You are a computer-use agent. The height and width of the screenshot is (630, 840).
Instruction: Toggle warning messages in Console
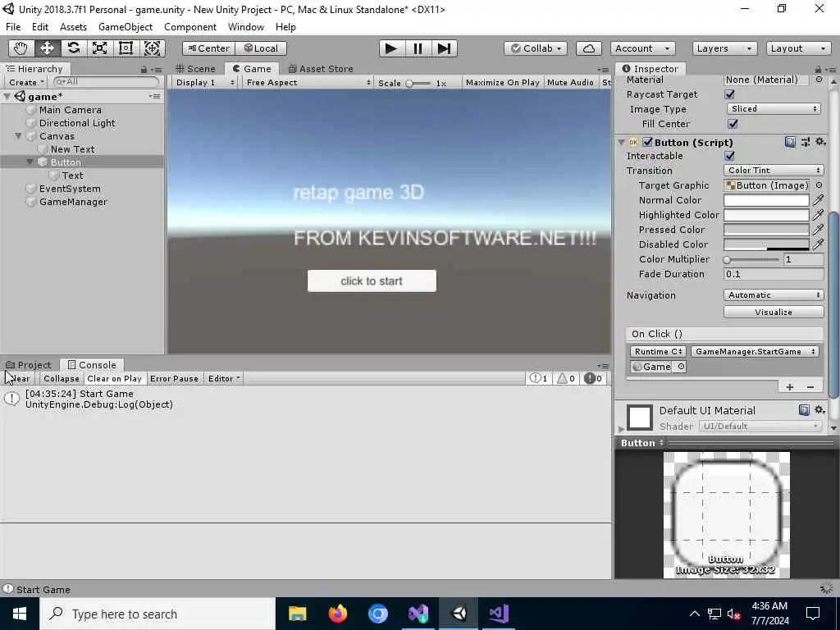[x=566, y=378]
